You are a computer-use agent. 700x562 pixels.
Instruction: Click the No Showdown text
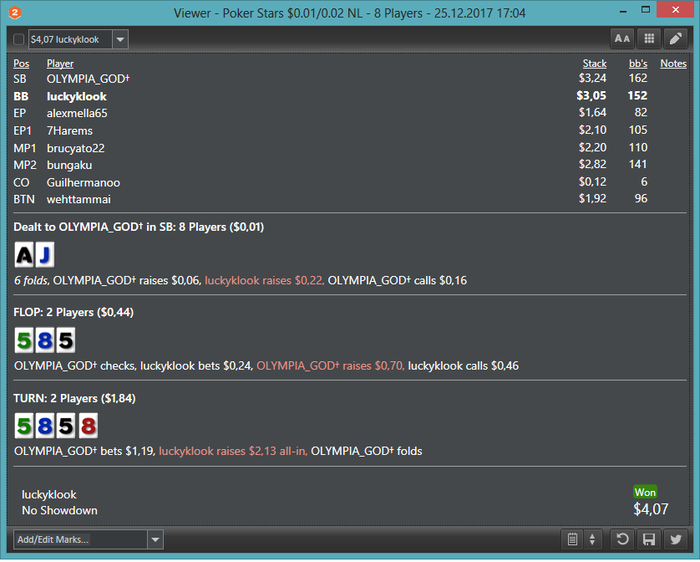[x=59, y=510]
